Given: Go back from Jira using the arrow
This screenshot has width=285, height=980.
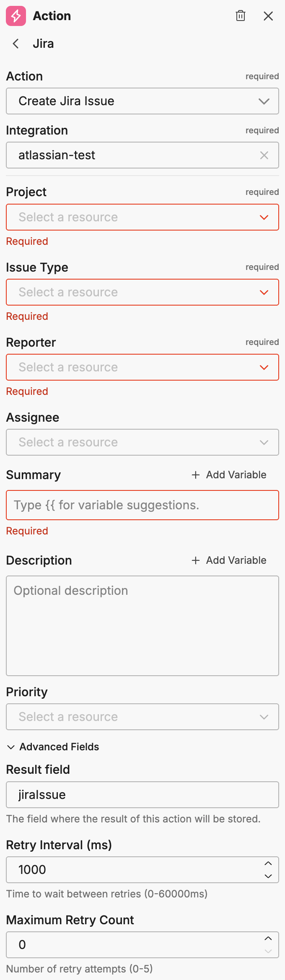Looking at the screenshot, I should pos(16,44).
